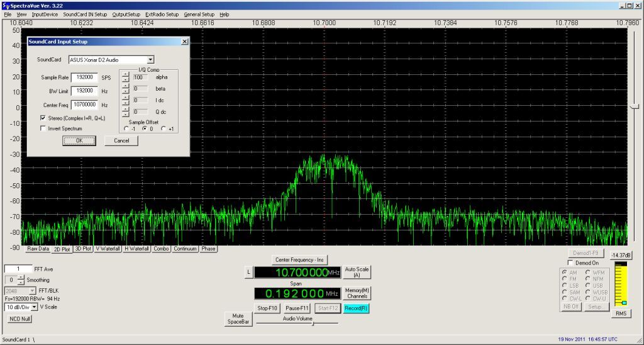The height and width of the screenshot is (345, 644).
Task: Stop acquisition with Stop-F10 button
Action: [267, 308]
